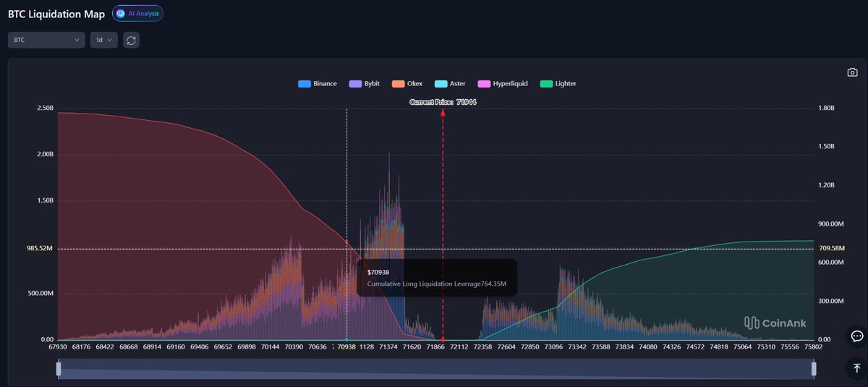Click the 985.52M left axis marker
868x387 pixels.
tap(38, 249)
